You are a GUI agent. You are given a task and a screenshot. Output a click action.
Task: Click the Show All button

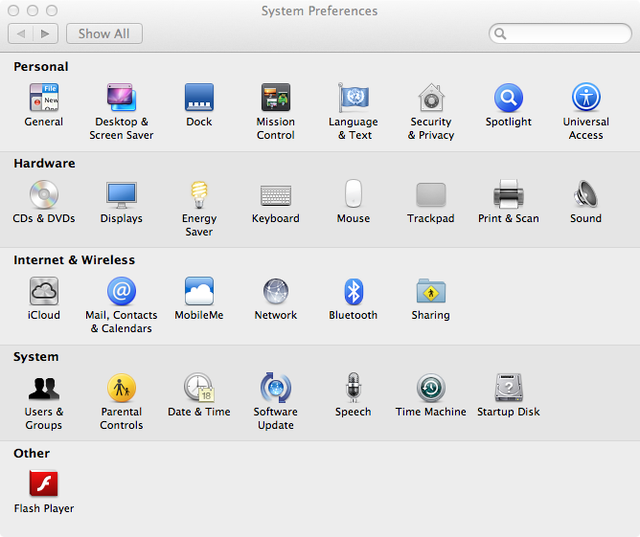click(x=104, y=33)
